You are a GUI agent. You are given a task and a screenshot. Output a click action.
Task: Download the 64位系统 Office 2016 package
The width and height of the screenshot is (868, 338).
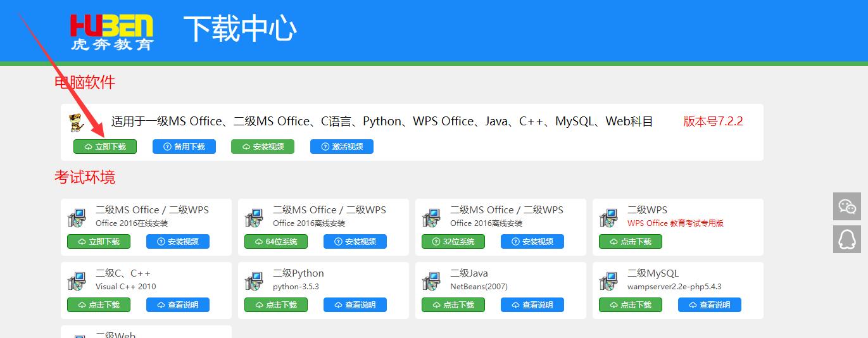click(276, 242)
